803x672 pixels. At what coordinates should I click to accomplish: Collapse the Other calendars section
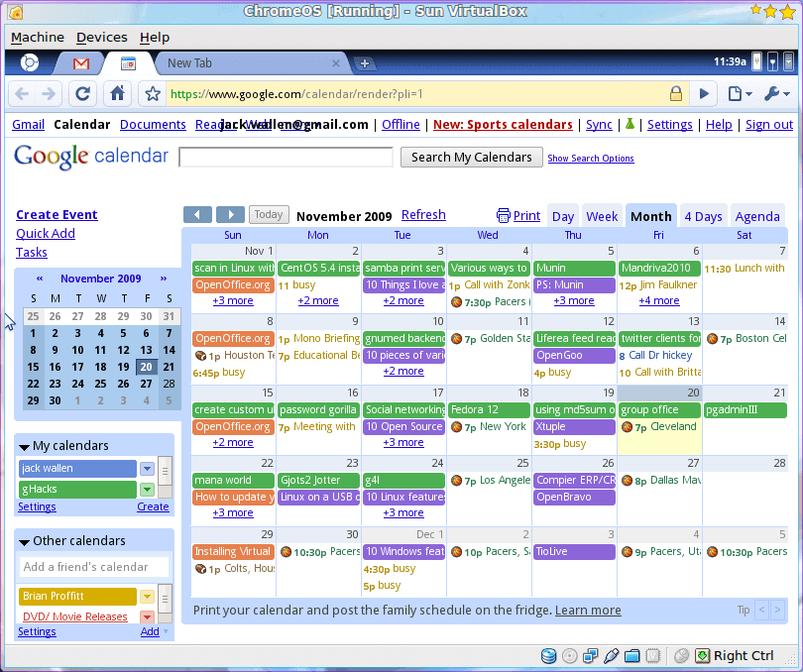click(24, 542)
